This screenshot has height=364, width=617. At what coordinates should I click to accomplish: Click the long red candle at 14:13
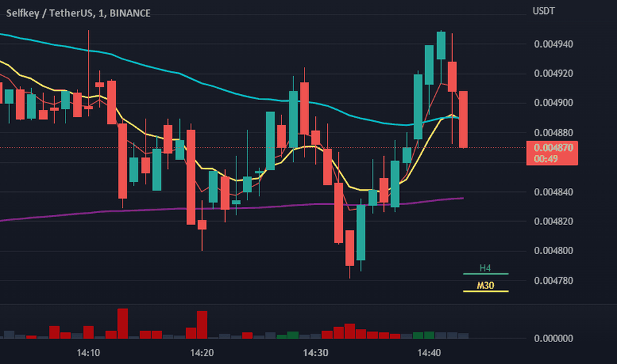pyautogui.click(x=122, y=161)
